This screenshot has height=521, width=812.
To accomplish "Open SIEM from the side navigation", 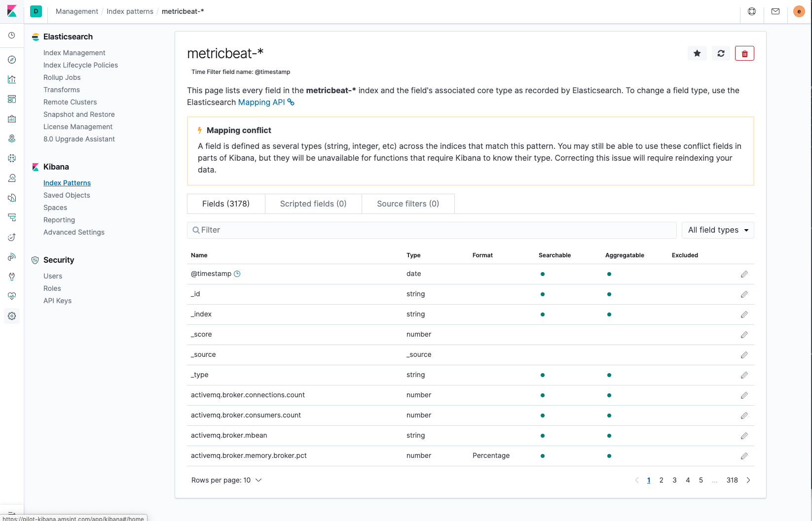I will pyautogui.click(x=12, y=257).
